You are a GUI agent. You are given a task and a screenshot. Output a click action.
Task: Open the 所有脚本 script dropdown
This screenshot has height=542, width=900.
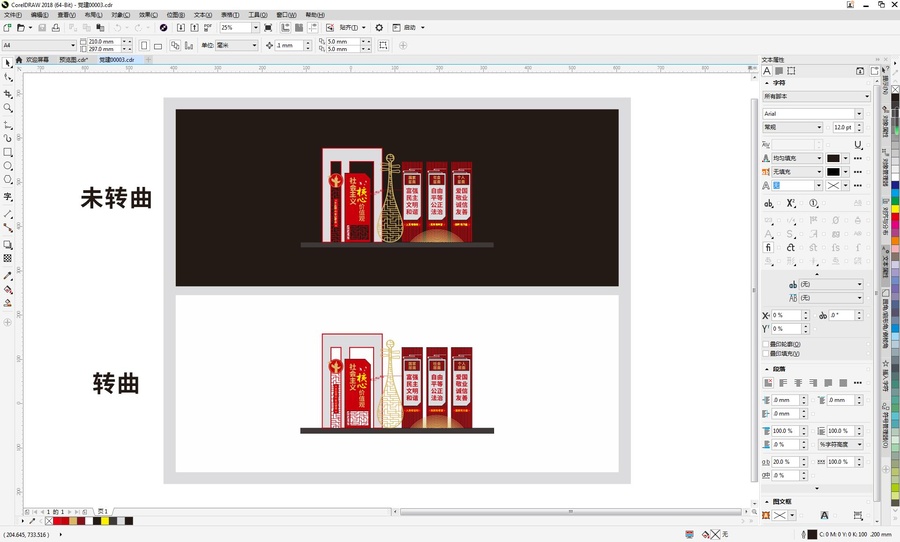(x=867, y=96)
